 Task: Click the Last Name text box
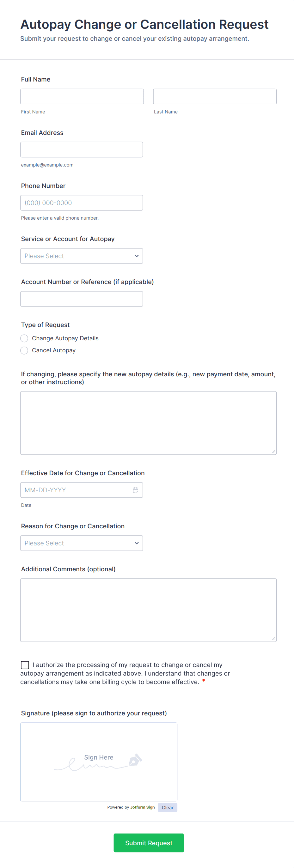tap(215, 97)
